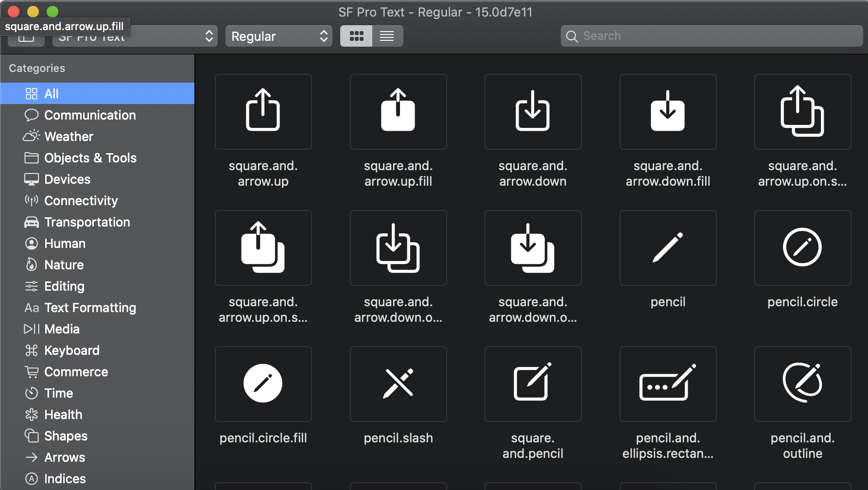
Task: Select the Editing category
Action: pyautogui.click(x=97, y=286)
